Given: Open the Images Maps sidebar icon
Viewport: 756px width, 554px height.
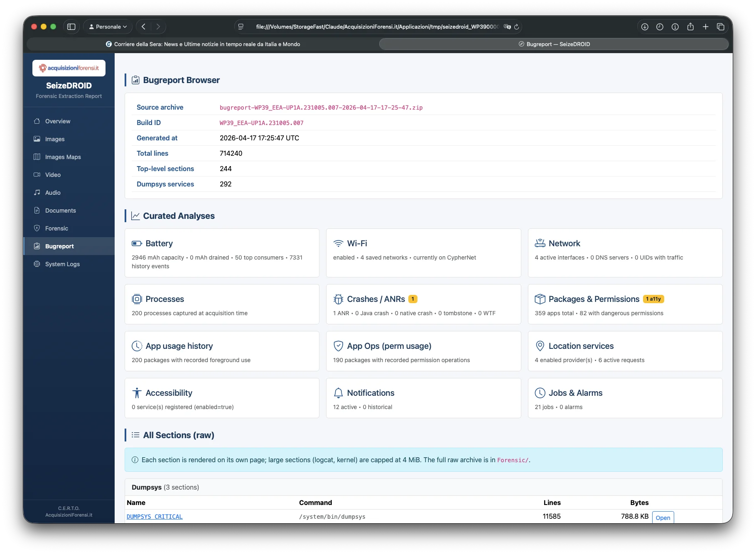Looking at the screenshot, I should coord(37,157).
